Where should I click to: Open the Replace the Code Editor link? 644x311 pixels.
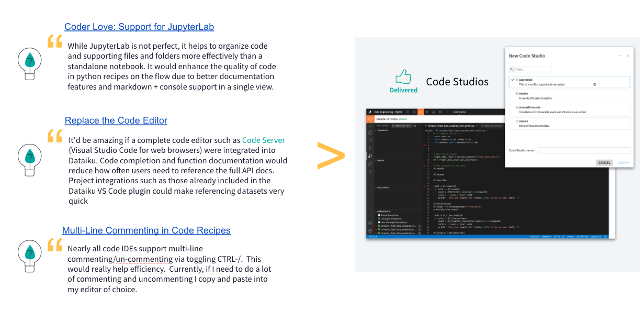tap(116, 120)
